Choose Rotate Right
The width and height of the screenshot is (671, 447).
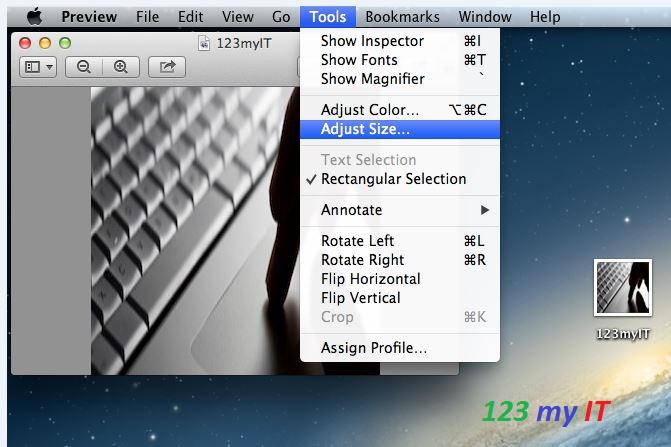[x=400, y=260]
